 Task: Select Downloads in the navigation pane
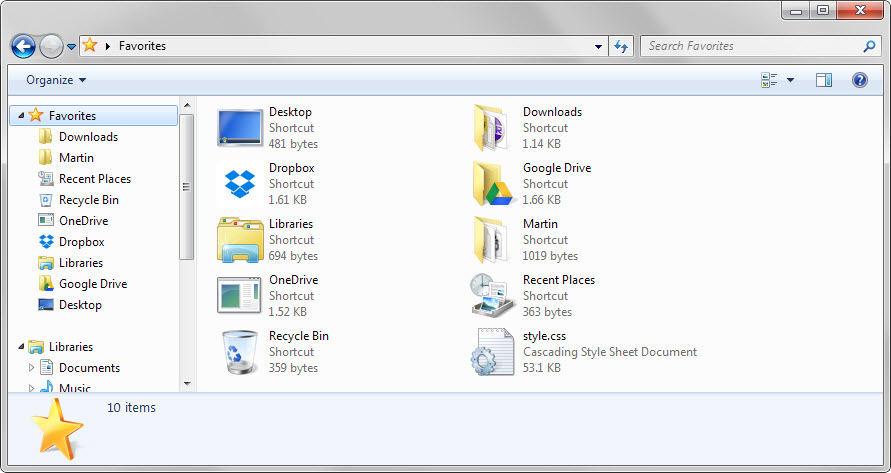pyautogui.click(x=88, y=136)
